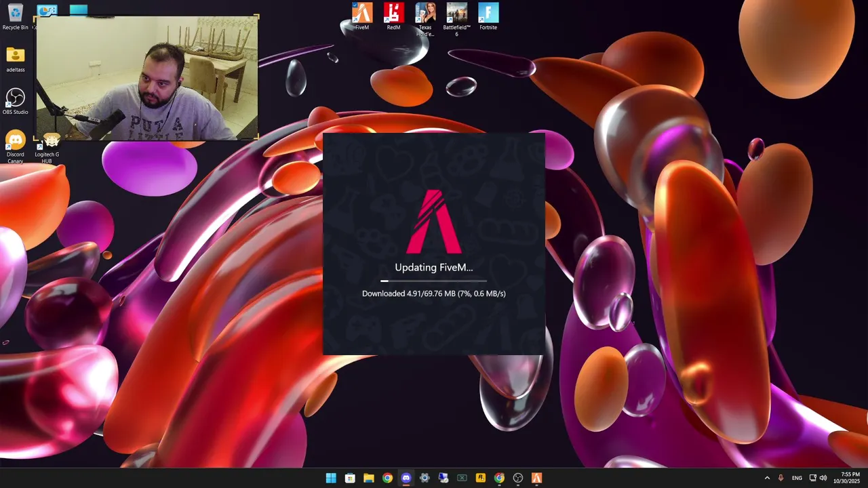The width and height of the screenshot is (868, 488).
Task: Click the FiveM logo in the updater
Action: click(x=434, y=222)
